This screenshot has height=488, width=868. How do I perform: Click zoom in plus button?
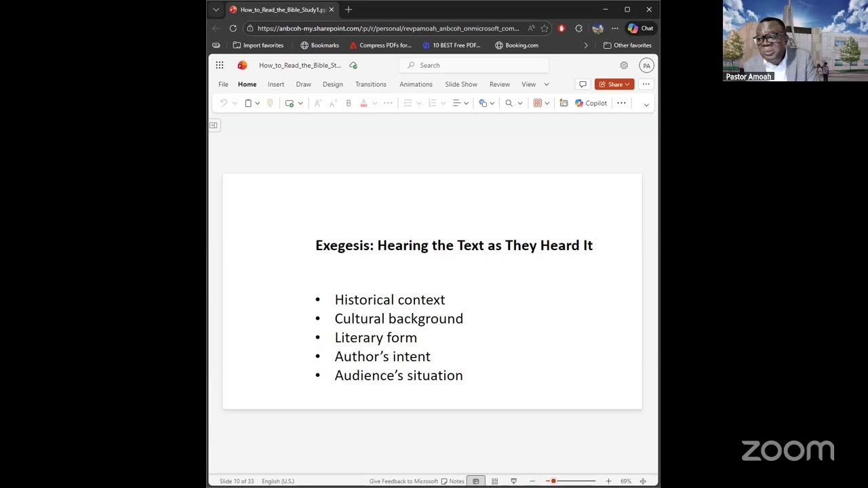tap(608, 481)
